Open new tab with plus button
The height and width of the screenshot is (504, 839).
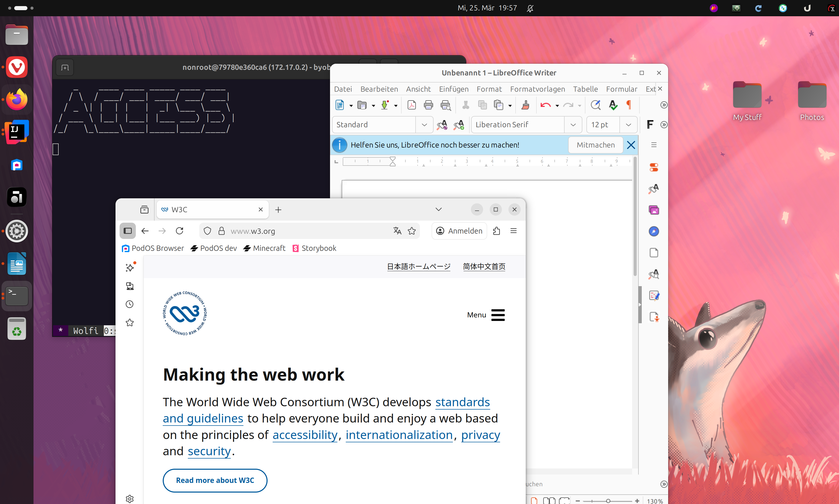click(x=278, y=209)
